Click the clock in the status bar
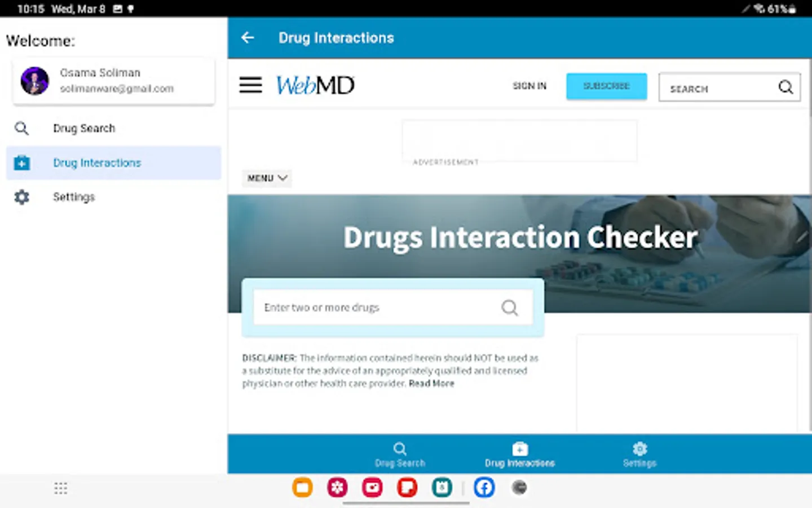 coord(30,9)
